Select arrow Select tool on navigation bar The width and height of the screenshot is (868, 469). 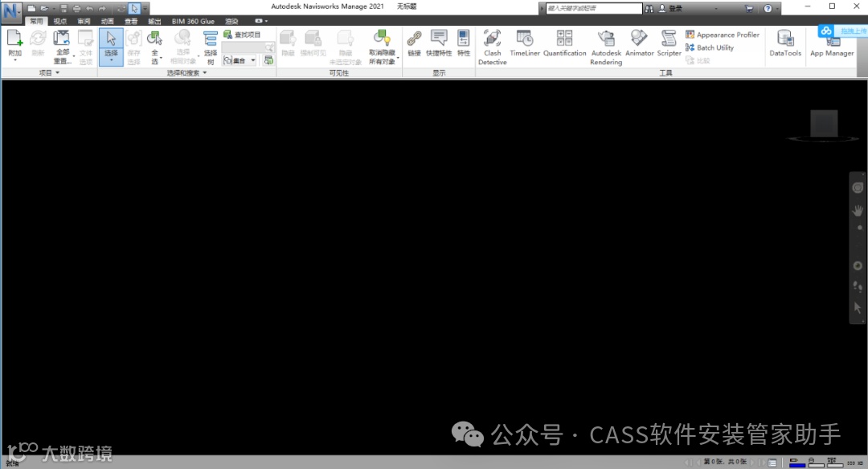(x=858, y=307)
